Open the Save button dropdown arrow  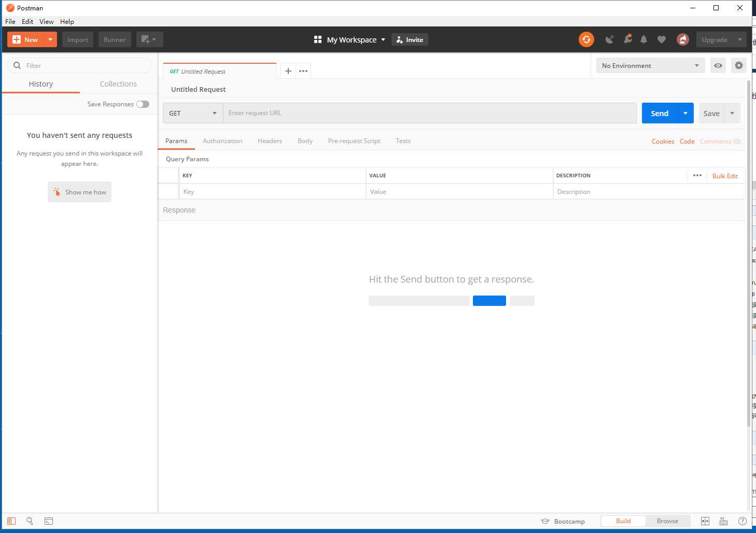pos(732,113)
